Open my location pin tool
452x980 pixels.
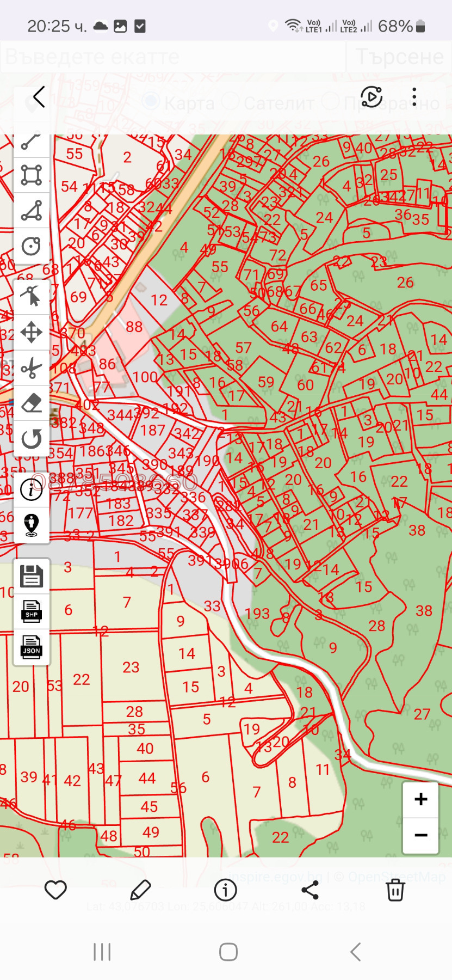(31, 525)
